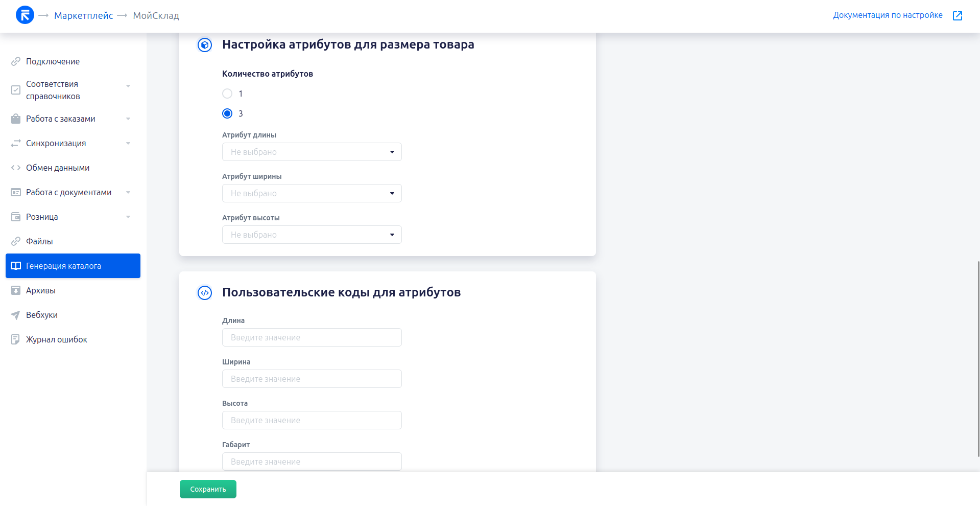Click the Файлы link icon
Screen dimensions: 980x506
[x=16, y=241]
